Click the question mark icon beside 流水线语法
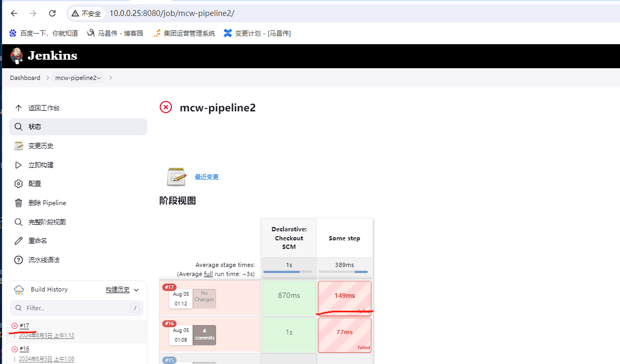 [x=18, y=260]
